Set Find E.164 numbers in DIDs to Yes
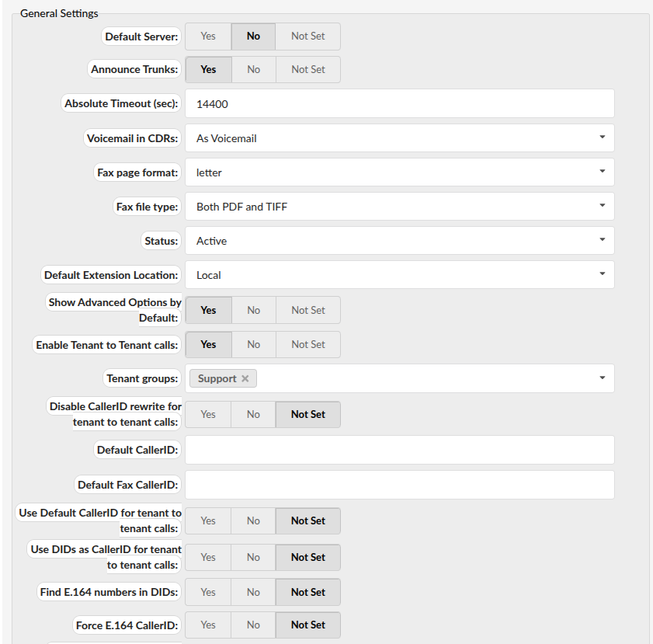This screenshot has width=653, height=644. 208,593
